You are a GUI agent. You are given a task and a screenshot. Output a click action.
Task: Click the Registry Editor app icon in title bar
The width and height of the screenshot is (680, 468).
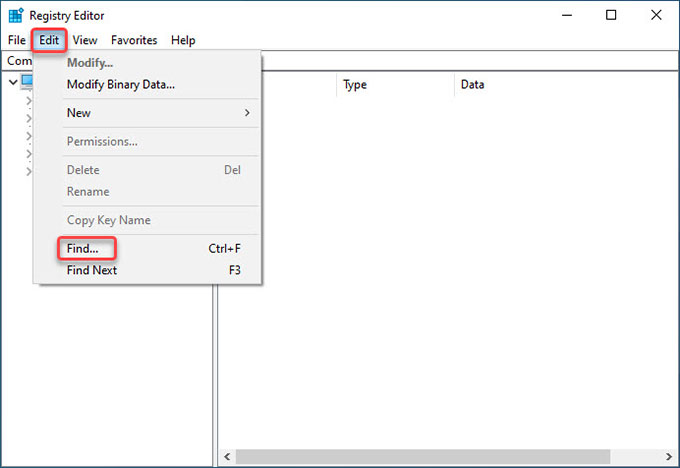pyautogui.click(x=16, y=15)
